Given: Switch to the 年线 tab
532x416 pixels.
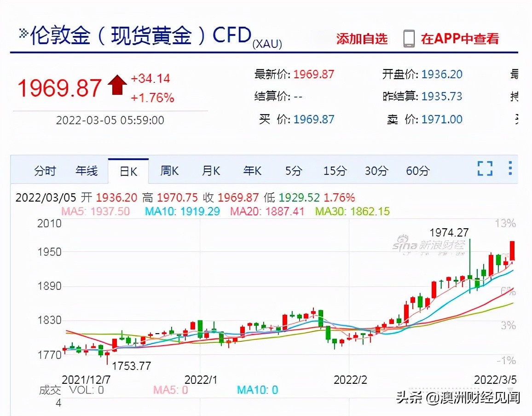Looking at the screenshot, I should 87,171.
